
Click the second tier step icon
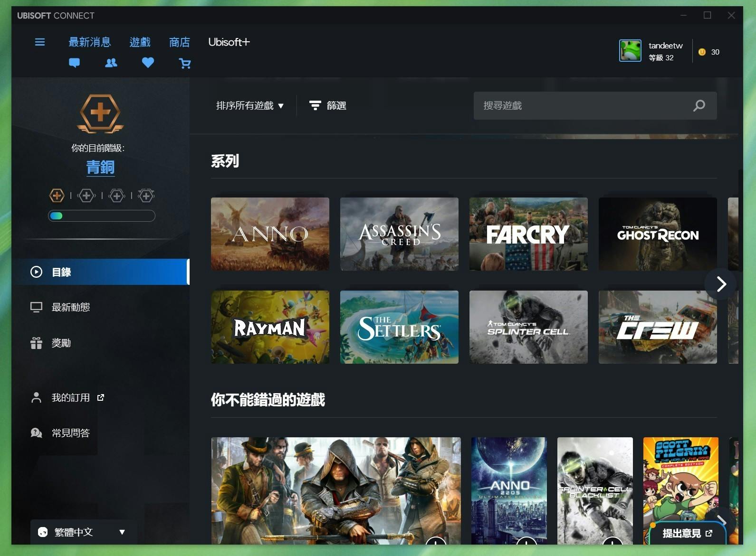(86, 195)
